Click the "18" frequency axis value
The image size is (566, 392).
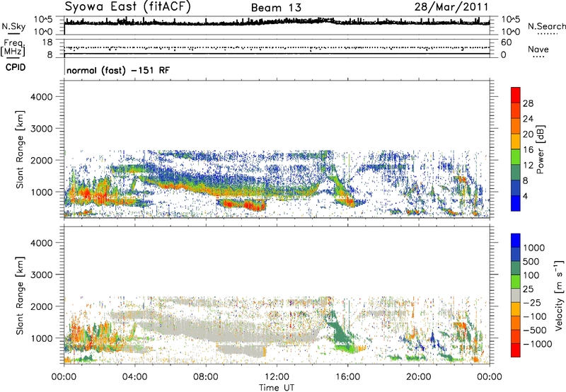pyautogui.click(x=47, y=42)
